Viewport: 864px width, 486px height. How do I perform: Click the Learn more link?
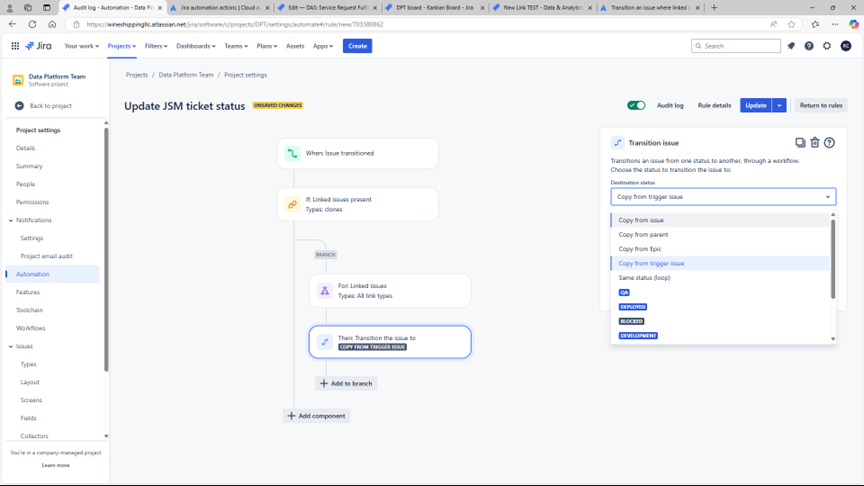pos(56,466)
